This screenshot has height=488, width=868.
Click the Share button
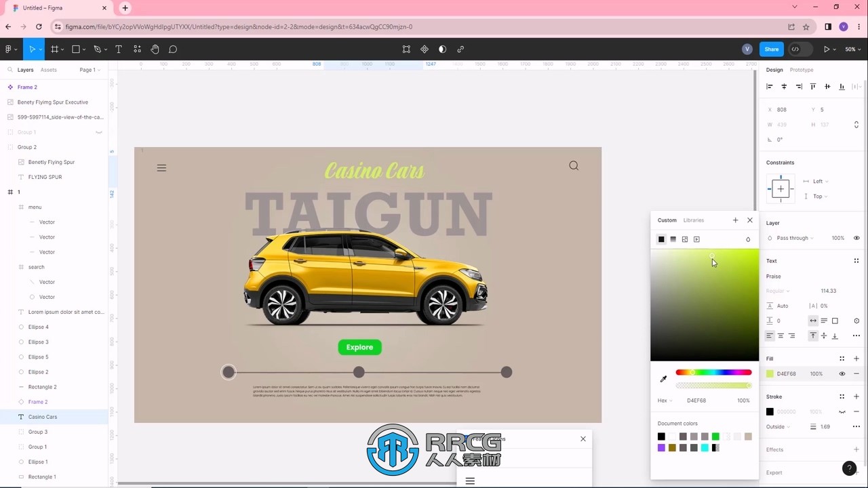pos(772,49)
